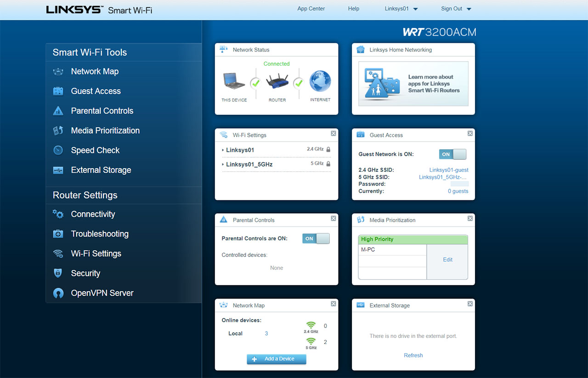This screenshot has height=378, width=588.
Task: Click the Guest Access widget header icon
Action: 361,135
